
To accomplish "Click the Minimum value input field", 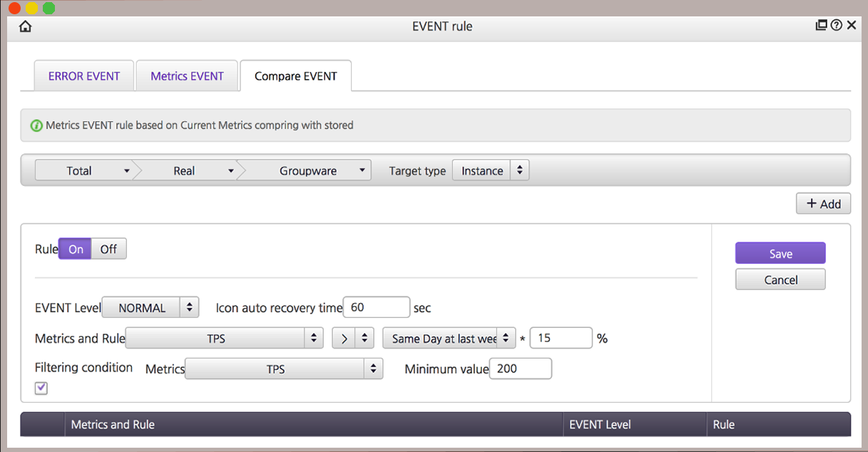I will (520, 369).
